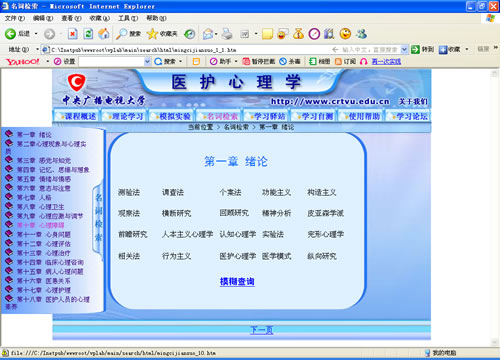Open Search with the magnifier icon
Image resolution: width=500 pixels, height=360 pixels.
tap(121, 34)
